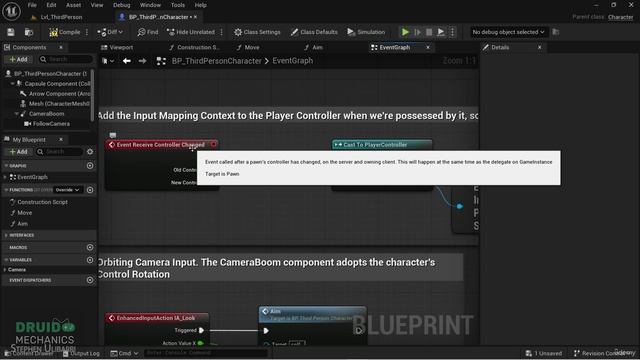The width and height of the screenshot is (640, 360).
Task: Click BP_ThirdPersonCharacter breadcrumb
Action: click(x=216, y=61)
